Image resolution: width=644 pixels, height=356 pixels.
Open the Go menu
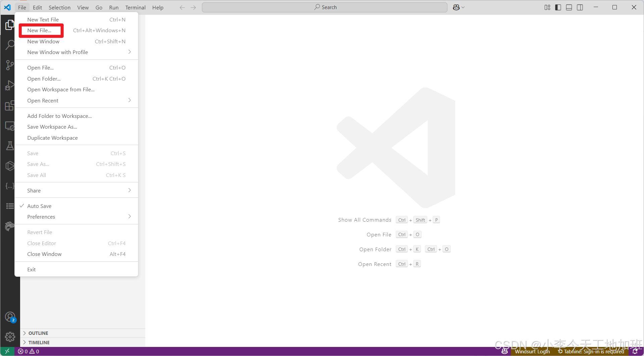coord(99,7)
